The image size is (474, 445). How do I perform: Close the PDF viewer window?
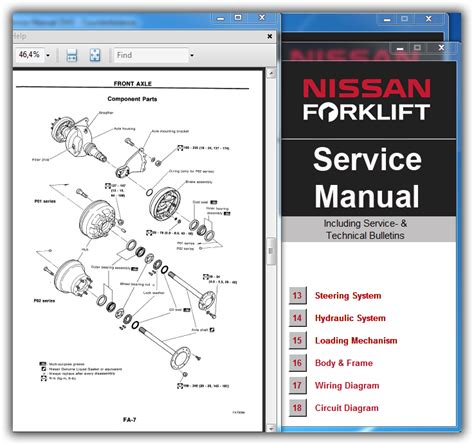click(262, 18)
